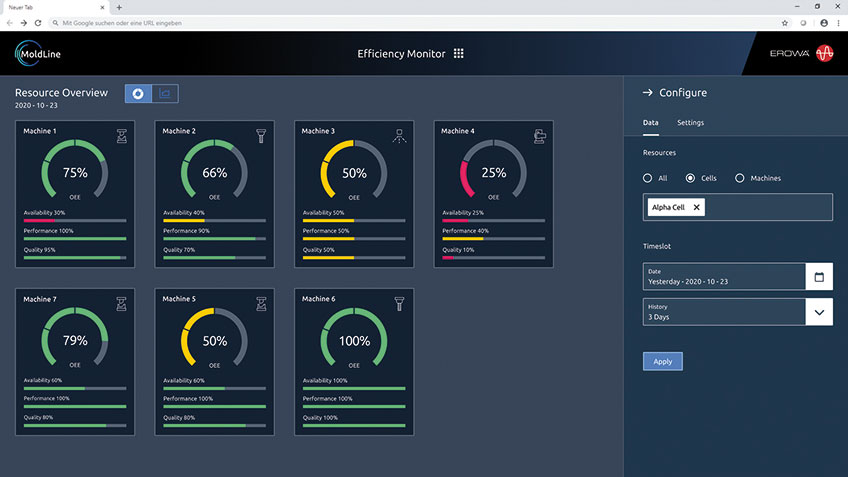This screenshot has width=848, height=477.
Task: Open the Date field showing Yesterday
Action: (x=723, y=277)
